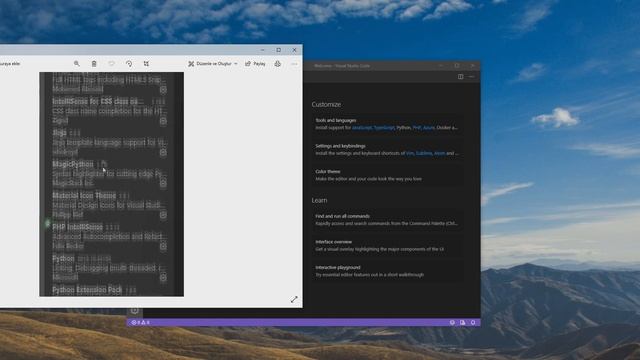The width and height of the screenshot is (640, 360).
Task: Click the split editor icon in VS Code
Action: [460, 77]
